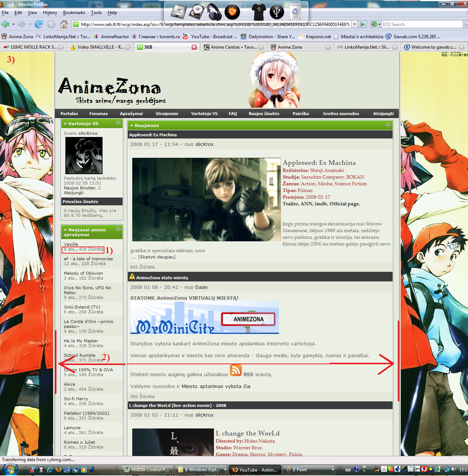This screenshot has height=476, width=468.
Task: Open Paieška in the site navigation bar
Action: point(300,114)
